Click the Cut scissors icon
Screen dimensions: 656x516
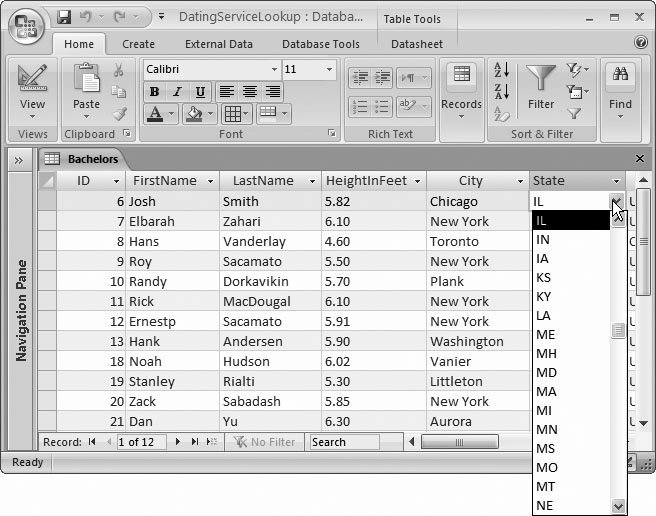119,70
